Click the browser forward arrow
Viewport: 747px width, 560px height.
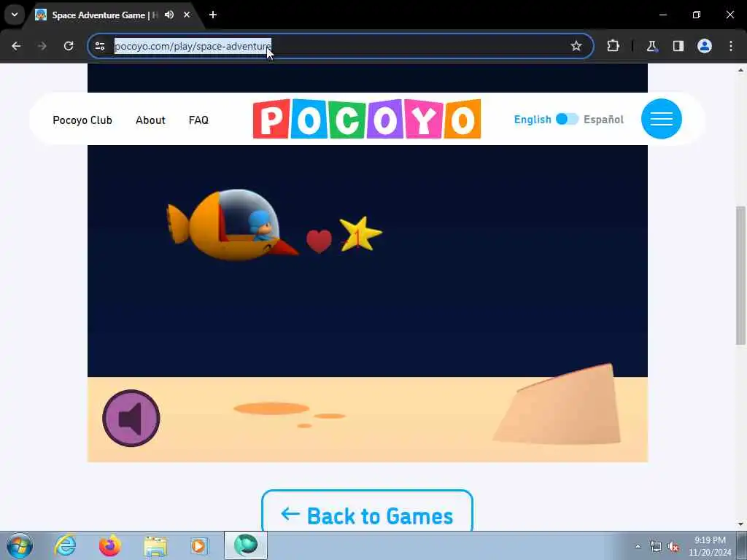point(42,46)
